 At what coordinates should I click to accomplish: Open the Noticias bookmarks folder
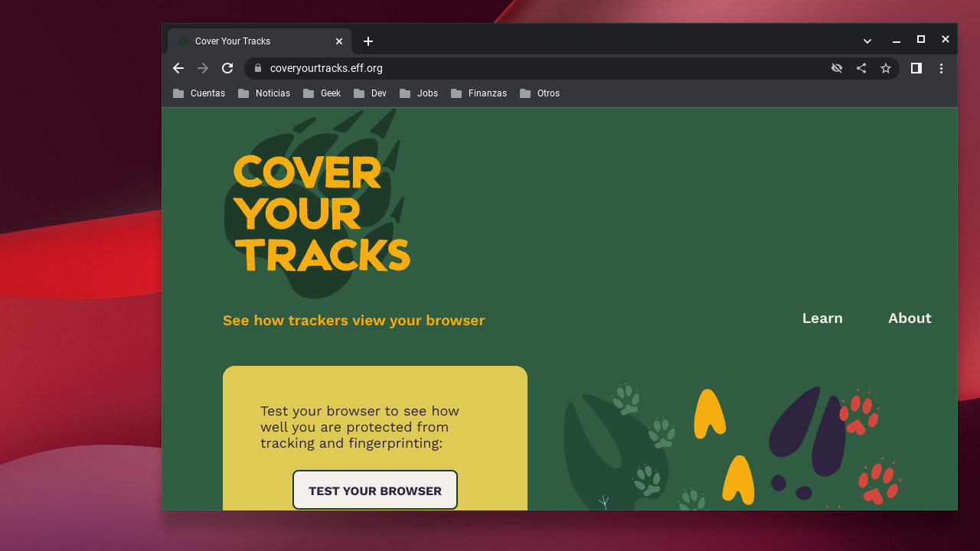pos(264,93)
